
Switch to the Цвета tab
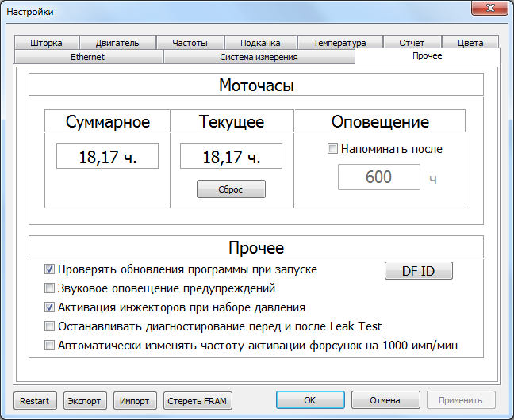click(x=470, y=43)
